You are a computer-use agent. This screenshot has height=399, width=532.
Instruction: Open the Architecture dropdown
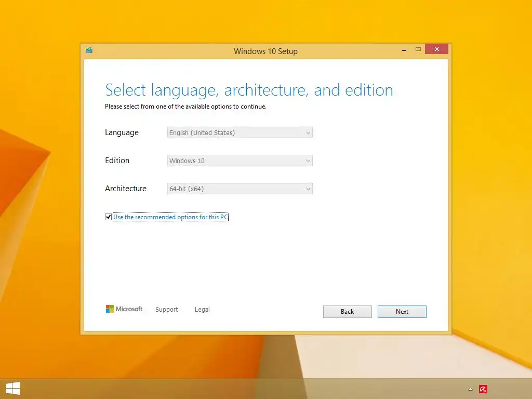[240, 189]
